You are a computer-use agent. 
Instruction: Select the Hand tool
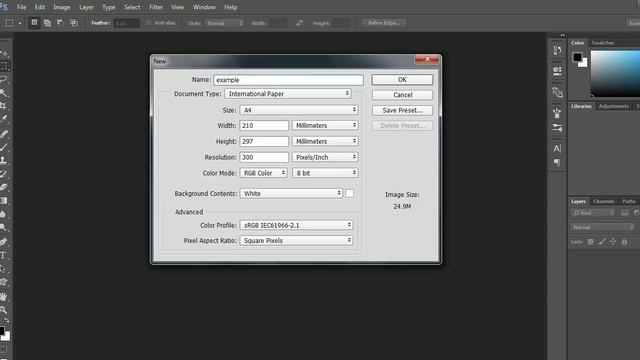pyautogui.click(x=4, y=297)
